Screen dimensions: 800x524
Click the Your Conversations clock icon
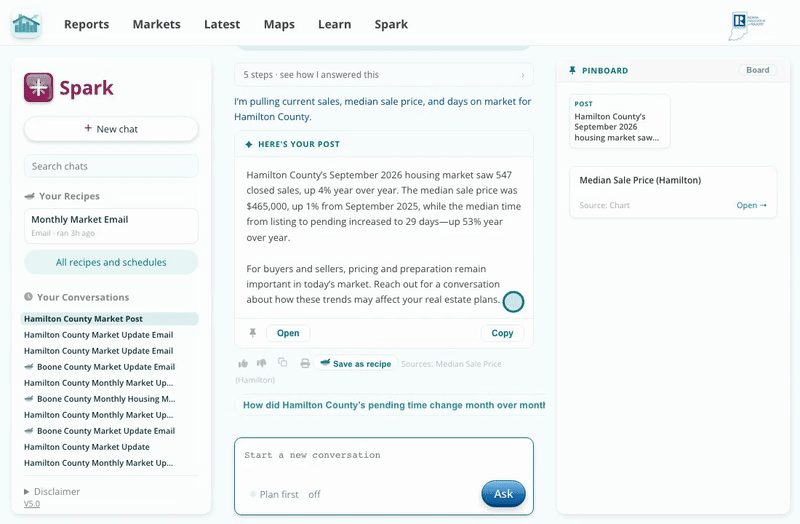[x=29, y=297]
